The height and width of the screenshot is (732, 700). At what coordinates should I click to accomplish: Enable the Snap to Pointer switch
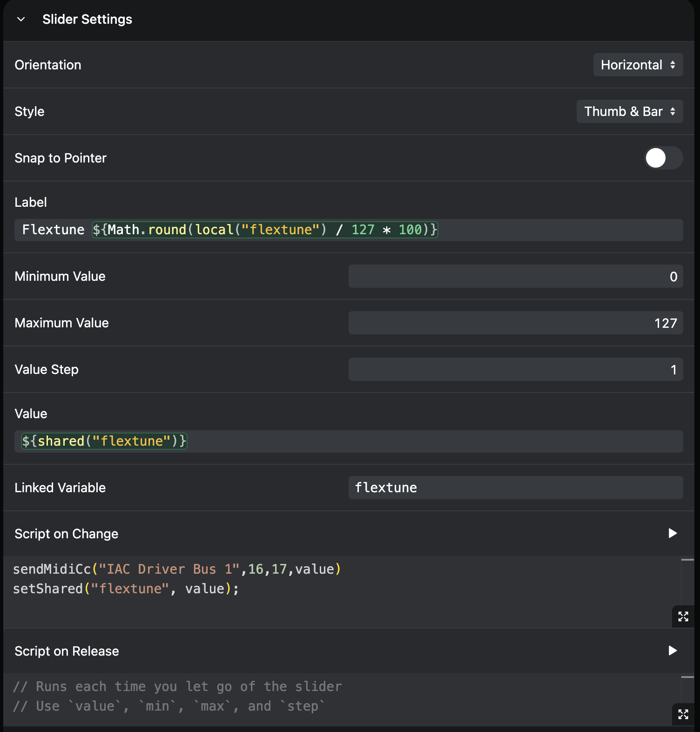[x=663, y=158]
